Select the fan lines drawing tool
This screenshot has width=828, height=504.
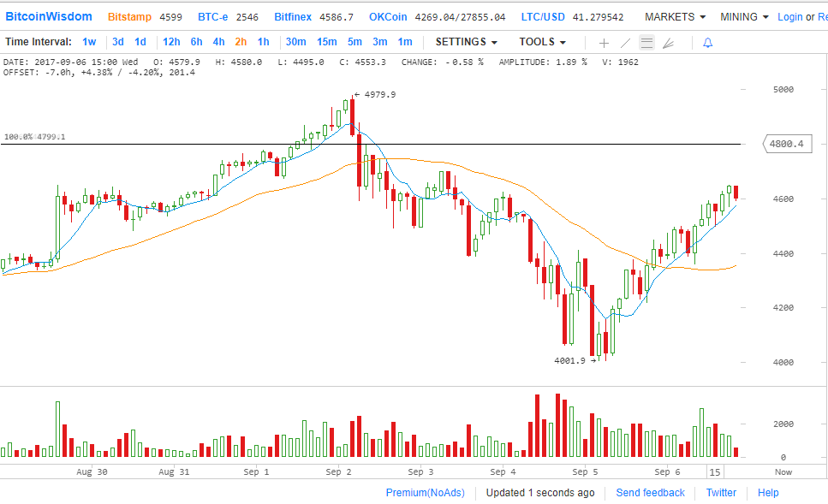pos(669,43)
